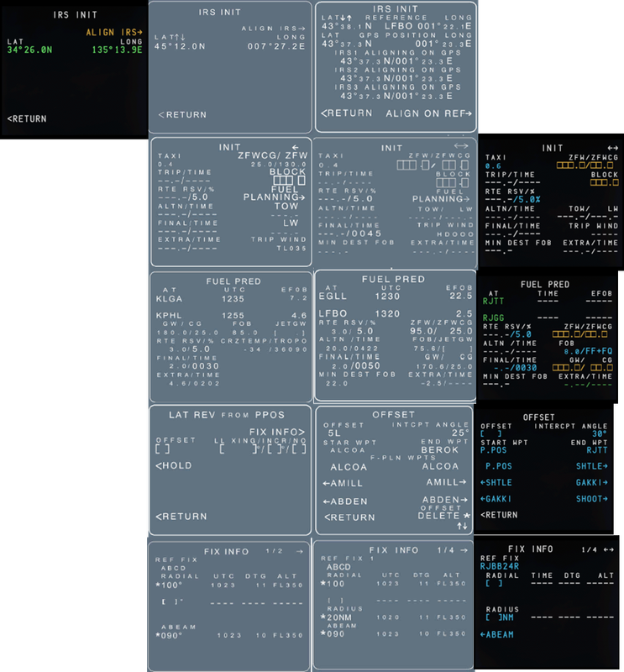The height and width of the screenshot is (672, 624).
Task: Select end waypoint BEROK on grey OFFSET page
Action: pos(440,450)
